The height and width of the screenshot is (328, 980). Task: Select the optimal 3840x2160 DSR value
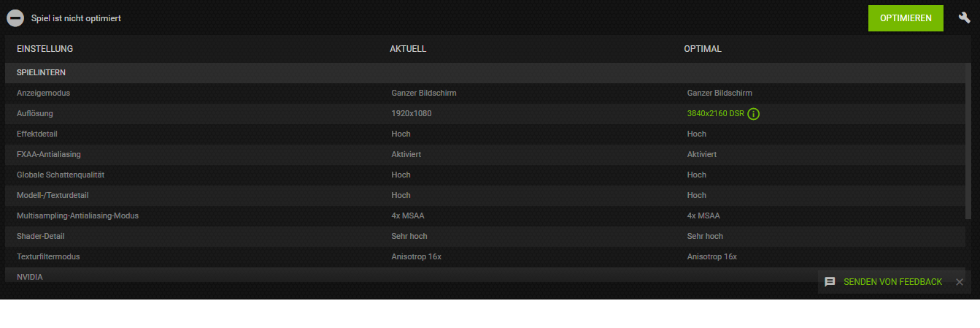click(715, 114)
